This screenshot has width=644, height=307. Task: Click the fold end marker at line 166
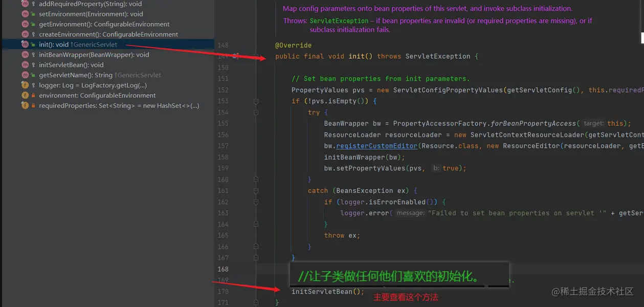(x=256, y=247)
